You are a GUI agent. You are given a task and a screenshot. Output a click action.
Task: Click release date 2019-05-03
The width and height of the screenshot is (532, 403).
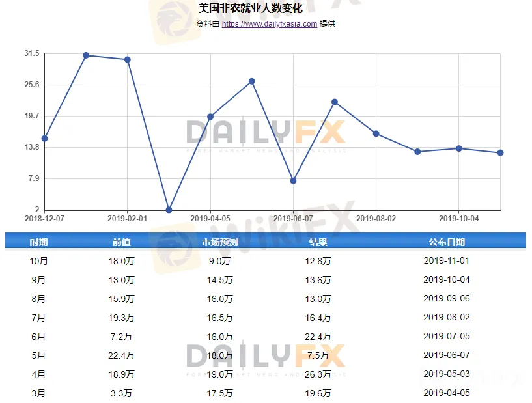tap(447, 374)
